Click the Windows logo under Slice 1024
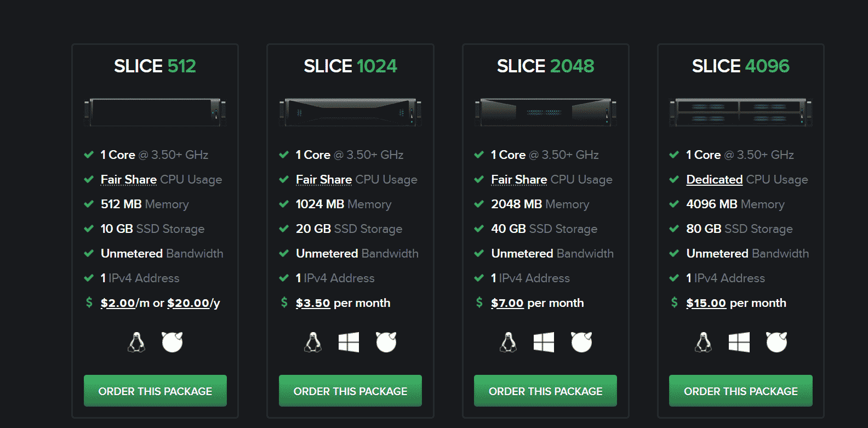The width and height of the screenshot is (868, 428). 349,343
